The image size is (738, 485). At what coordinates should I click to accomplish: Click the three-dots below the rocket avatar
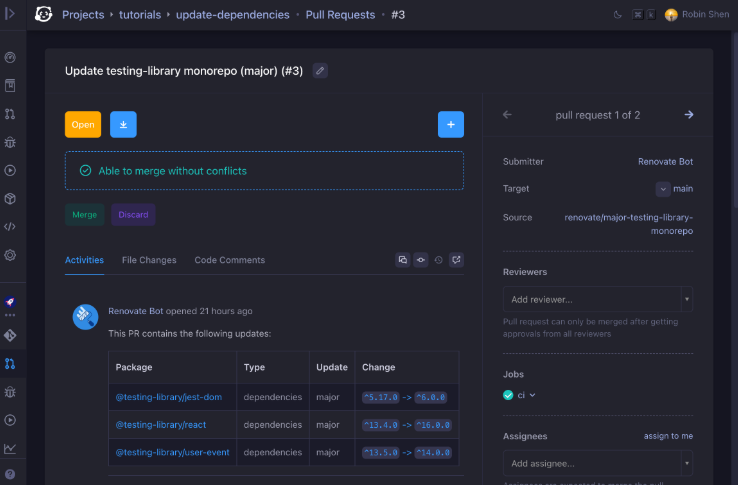(10, 315)
